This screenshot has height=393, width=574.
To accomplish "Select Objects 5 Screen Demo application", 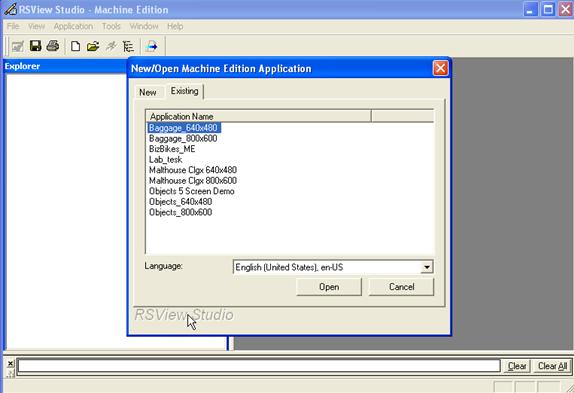I will pos(191,191).
